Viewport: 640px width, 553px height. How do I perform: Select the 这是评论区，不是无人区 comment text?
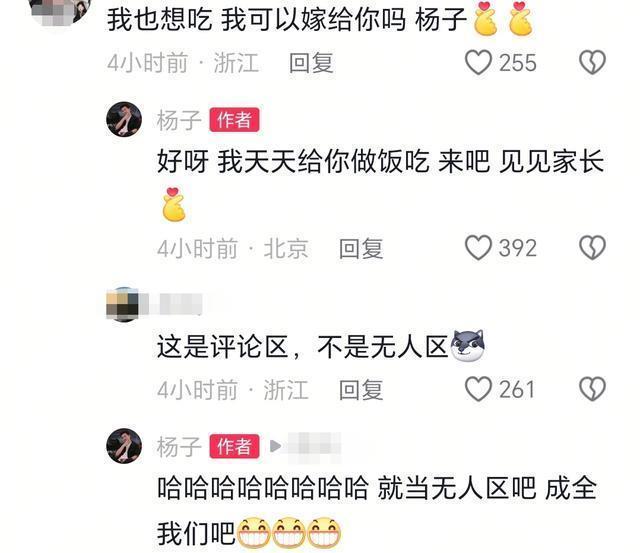320,347
